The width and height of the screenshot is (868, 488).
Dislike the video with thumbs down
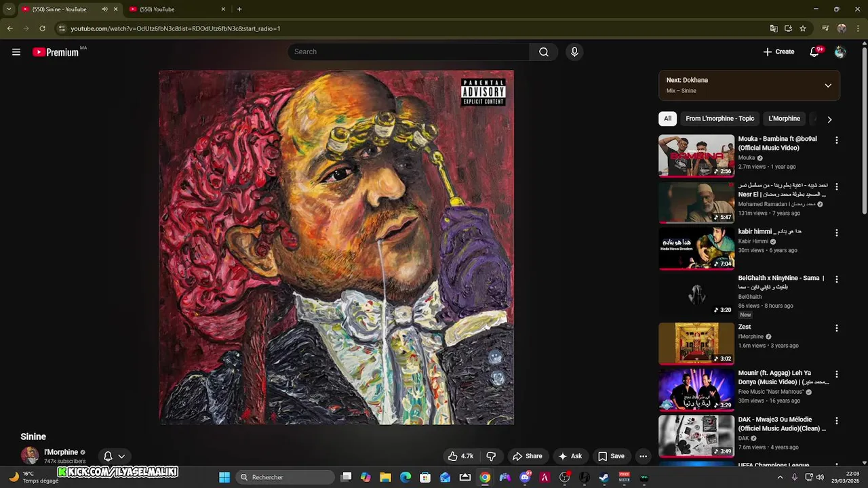(x=492, y=456)
